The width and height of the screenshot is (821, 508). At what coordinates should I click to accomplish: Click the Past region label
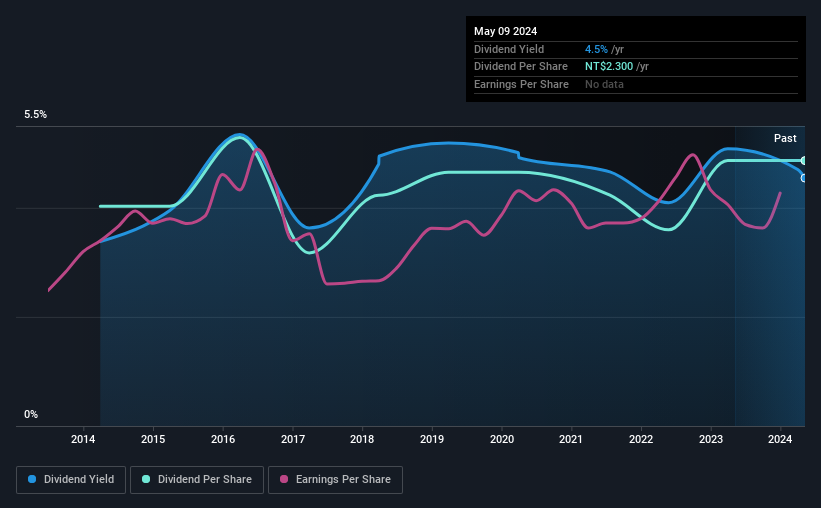pos(785,138)
